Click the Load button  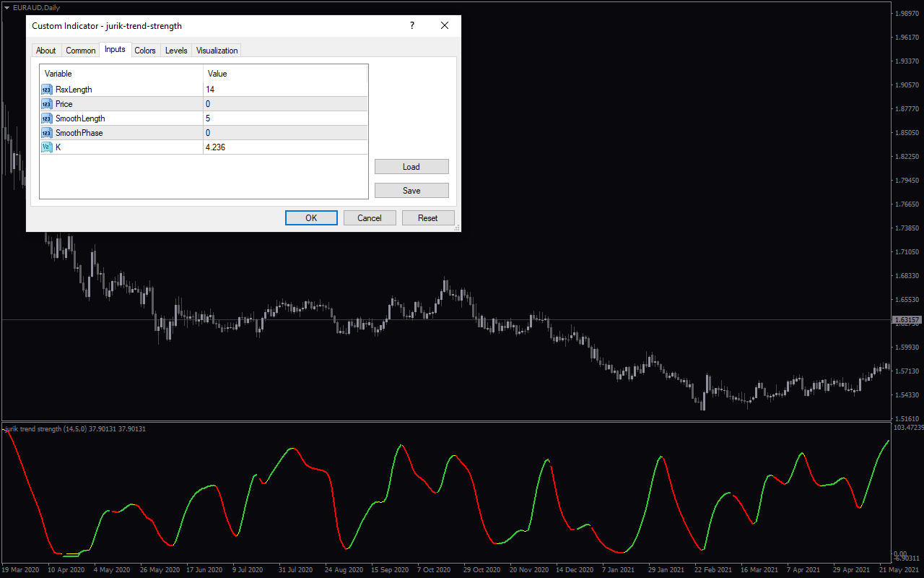(411, 167)
